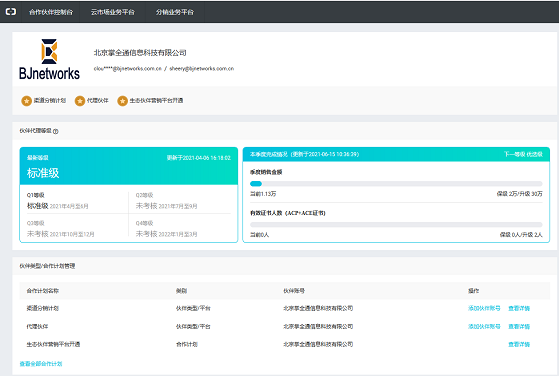Screen dimensions: 559x376
Task: Click 标准级 level title on card
Action: click(x=43, y=173)
